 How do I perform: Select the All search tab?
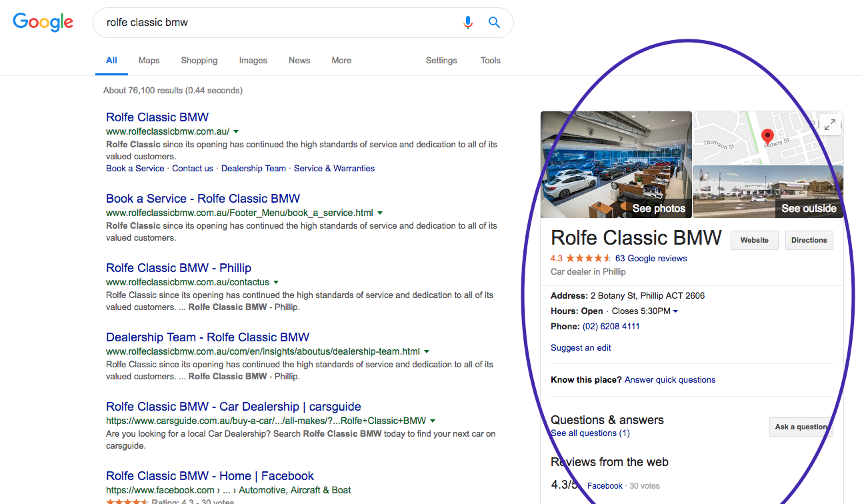[x=111, y=60]
